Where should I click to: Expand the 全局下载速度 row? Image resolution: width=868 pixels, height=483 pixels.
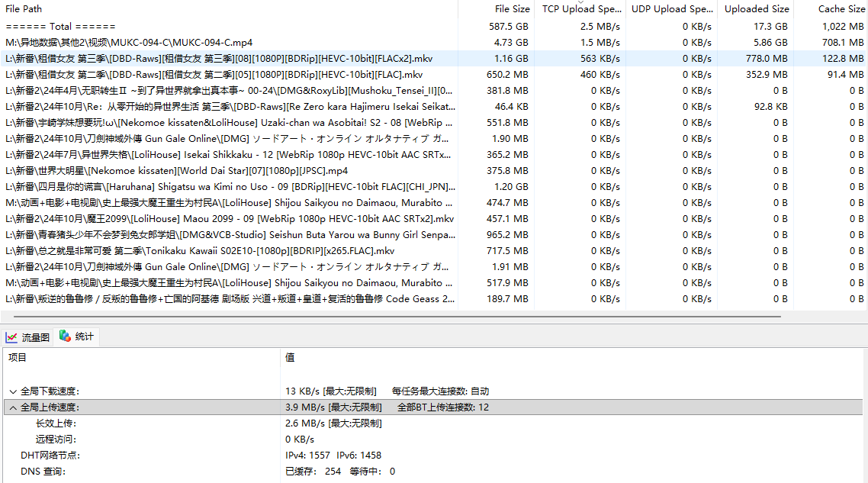click(x=13, y=391)
